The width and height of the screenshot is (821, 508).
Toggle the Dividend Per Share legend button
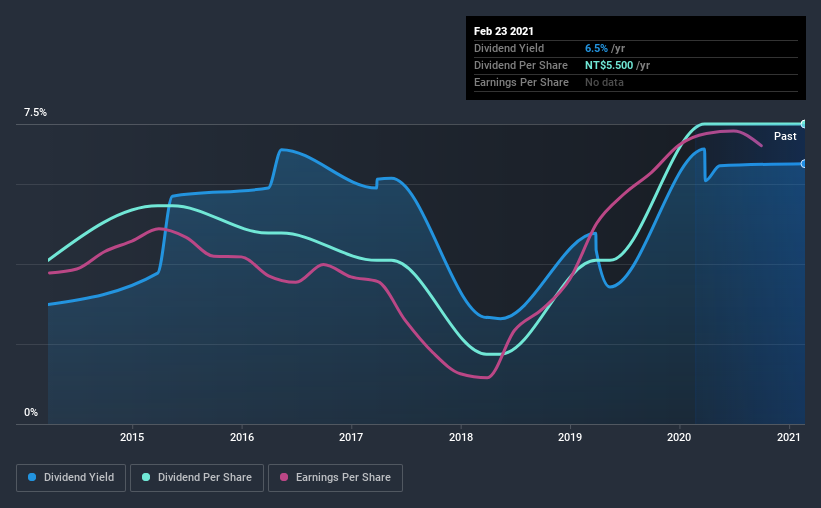(197, 478)
